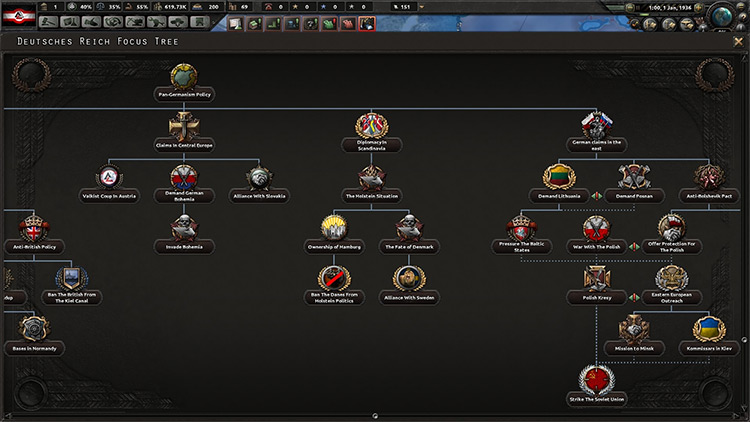Pick the Demand German Bohemia focus
Viewport: 750px width, 422px height.
point(184,184)
